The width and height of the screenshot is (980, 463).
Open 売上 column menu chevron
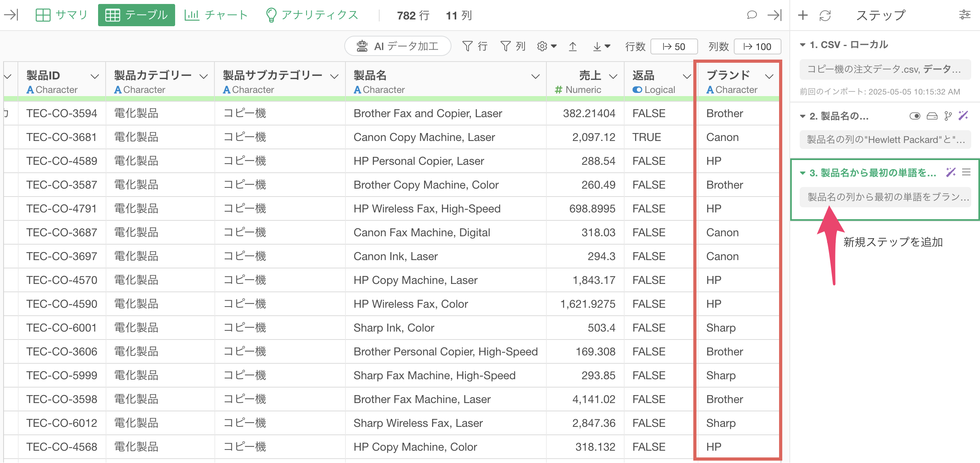point(613,76)
